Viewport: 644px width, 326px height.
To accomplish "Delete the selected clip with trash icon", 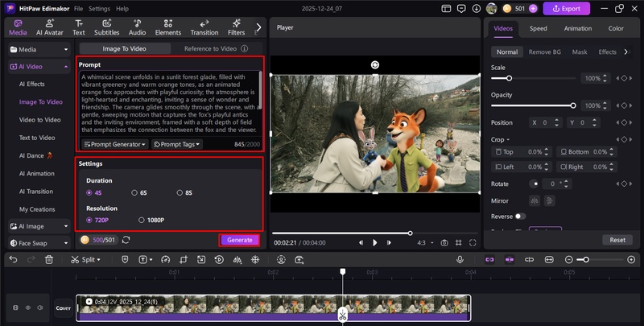I will point(49,259).
